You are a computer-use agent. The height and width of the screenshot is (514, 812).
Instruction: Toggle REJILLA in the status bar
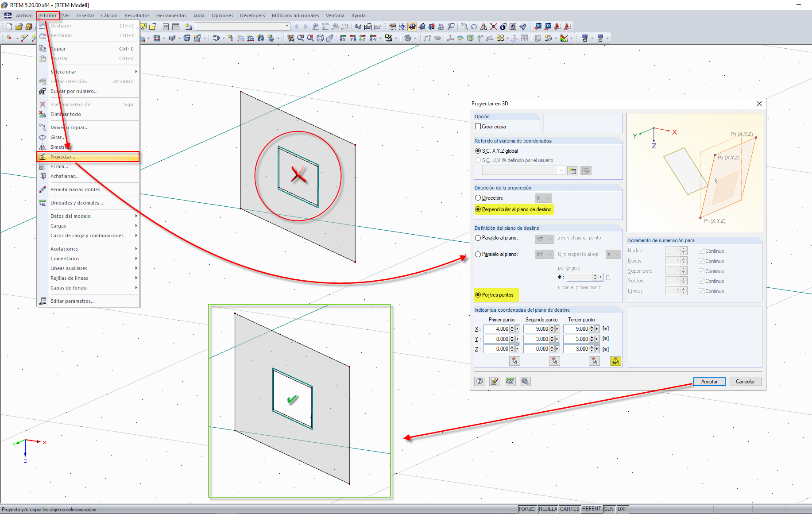point(548,509)
